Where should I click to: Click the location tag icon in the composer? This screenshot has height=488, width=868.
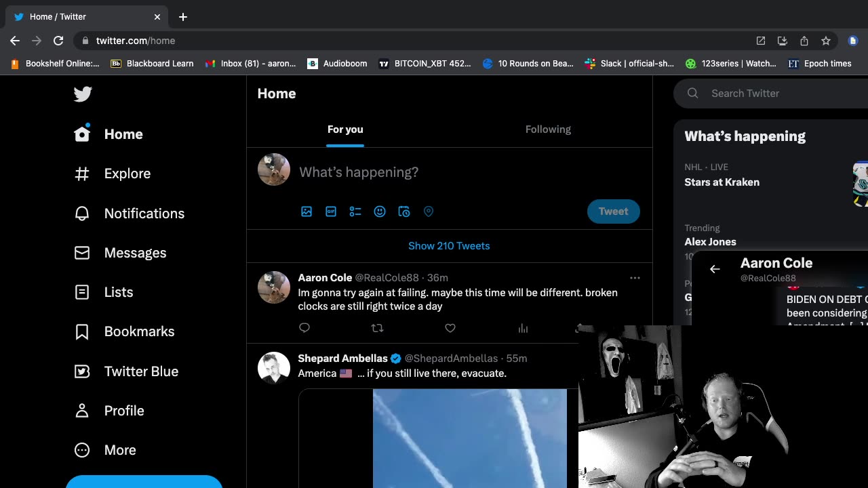pyautogui.click(x=429, y=211)
